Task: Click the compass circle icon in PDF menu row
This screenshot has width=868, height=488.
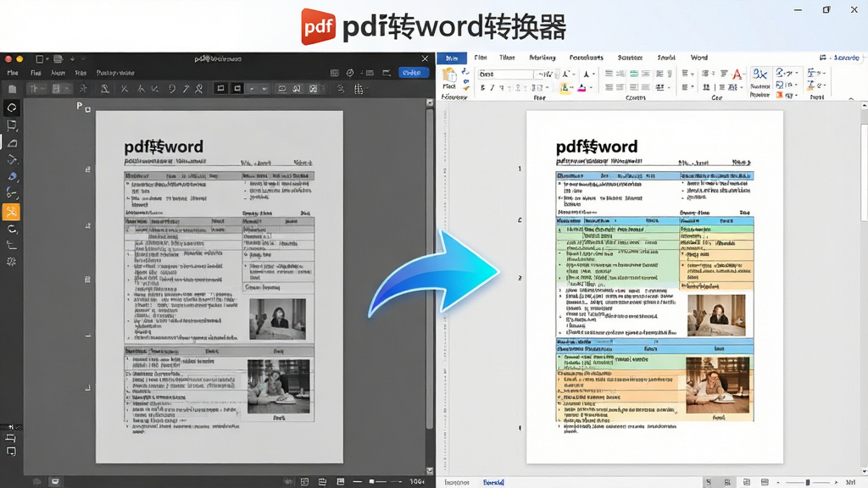Action: tap(350, 73)
